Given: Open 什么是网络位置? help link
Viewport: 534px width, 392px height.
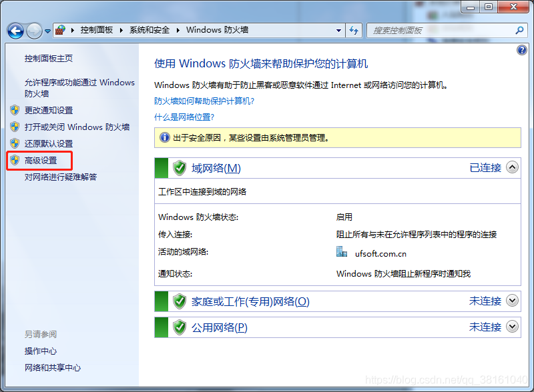Looking at the screenshot, I should point(184,117).
